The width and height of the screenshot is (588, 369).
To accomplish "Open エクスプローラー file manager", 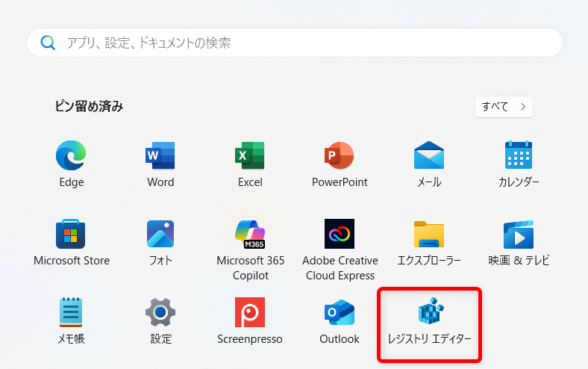I will pyautogui.click(x=429, y=235).
